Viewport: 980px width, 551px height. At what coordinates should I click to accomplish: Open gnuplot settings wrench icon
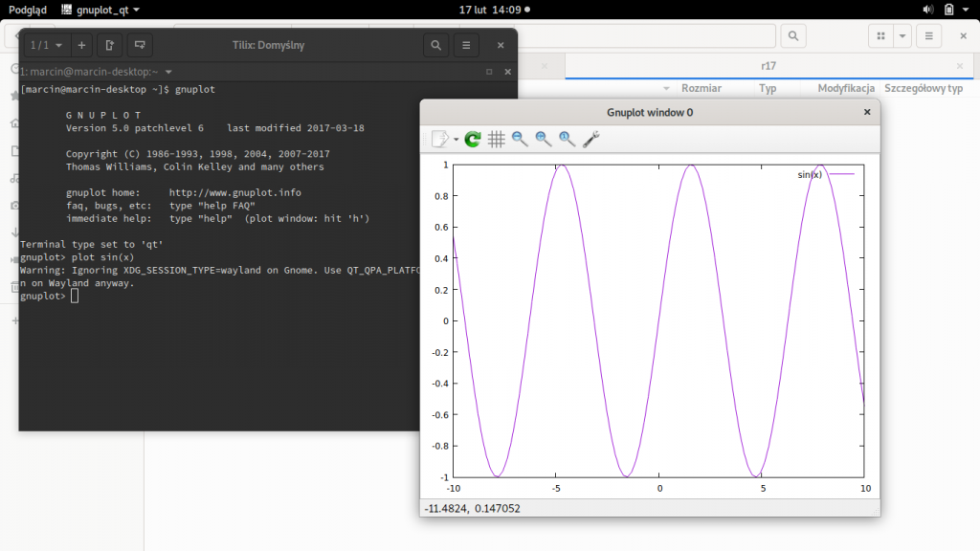tap(590, 140)
